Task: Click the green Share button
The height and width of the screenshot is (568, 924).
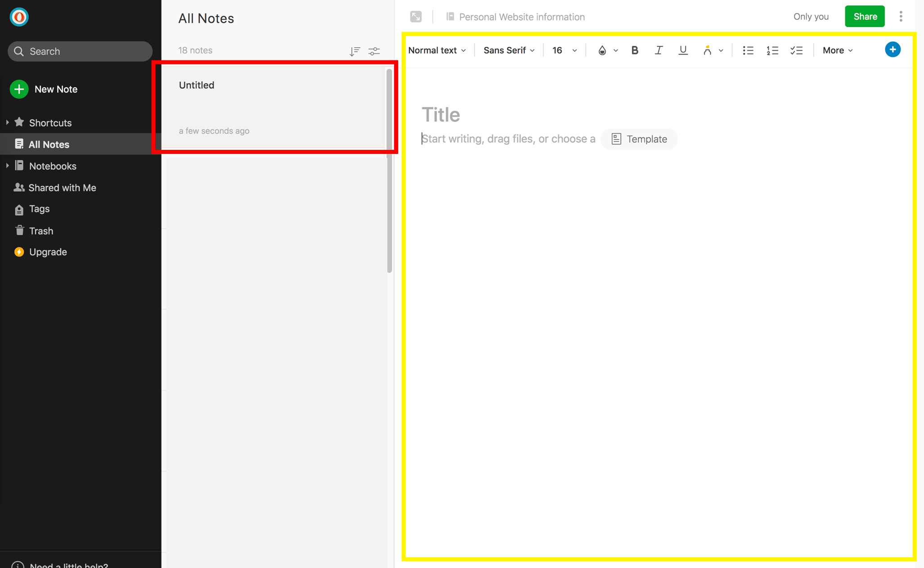Action: [x=865, y=17]
